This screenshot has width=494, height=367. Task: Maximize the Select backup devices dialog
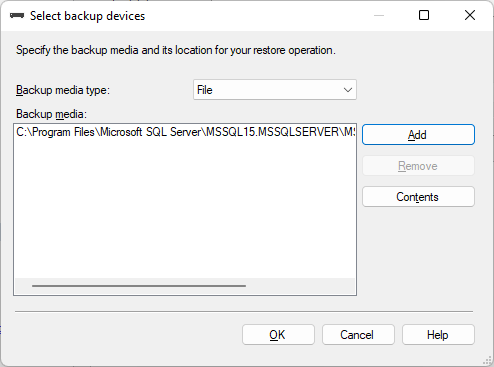[424, 15]
